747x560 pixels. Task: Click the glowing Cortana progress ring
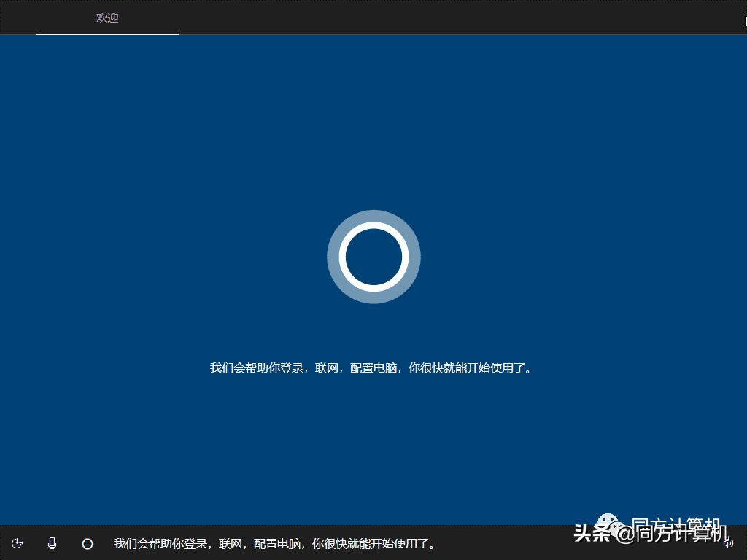tap(373, 257)
